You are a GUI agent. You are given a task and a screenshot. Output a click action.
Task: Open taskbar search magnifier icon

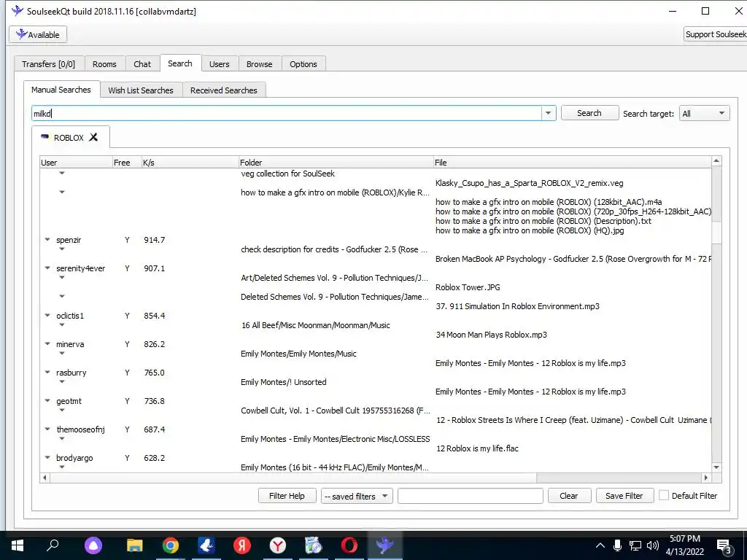click(x=53, y=545)
